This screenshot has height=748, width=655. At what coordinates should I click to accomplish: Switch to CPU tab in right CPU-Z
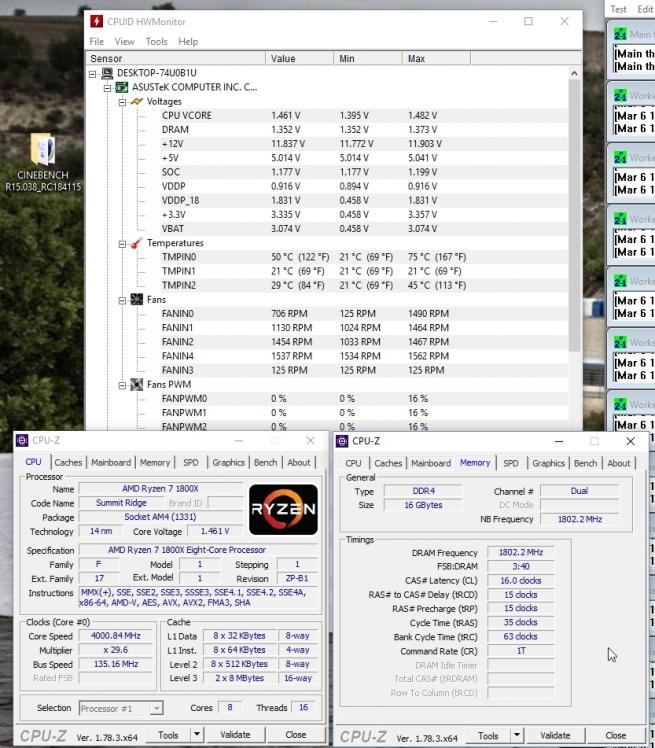pos(353,463)
